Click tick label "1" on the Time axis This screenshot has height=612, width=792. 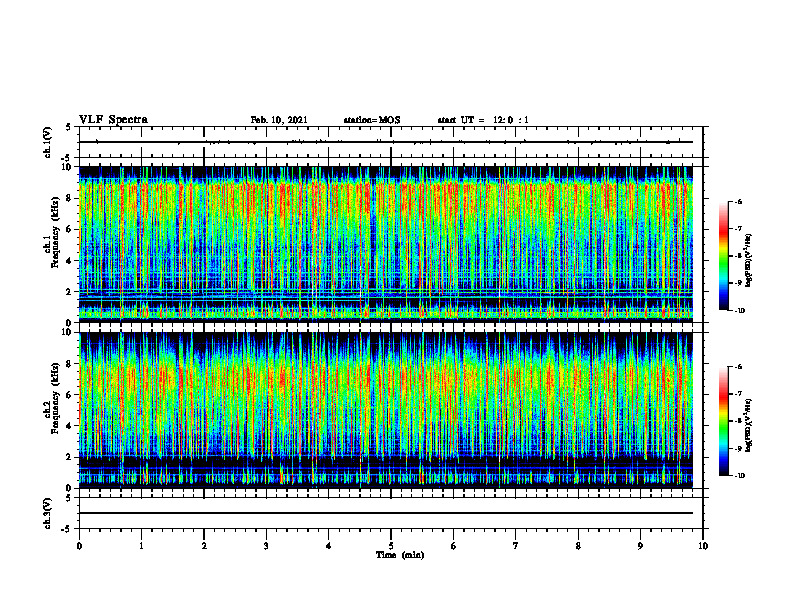coord(141,546)
